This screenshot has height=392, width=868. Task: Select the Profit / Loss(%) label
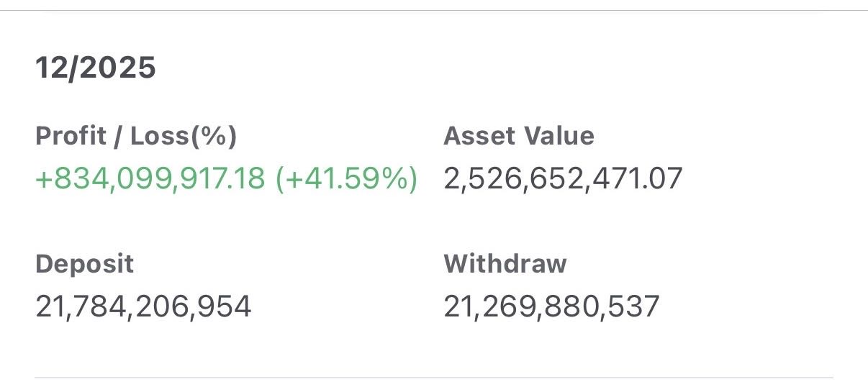pos(136,136)
